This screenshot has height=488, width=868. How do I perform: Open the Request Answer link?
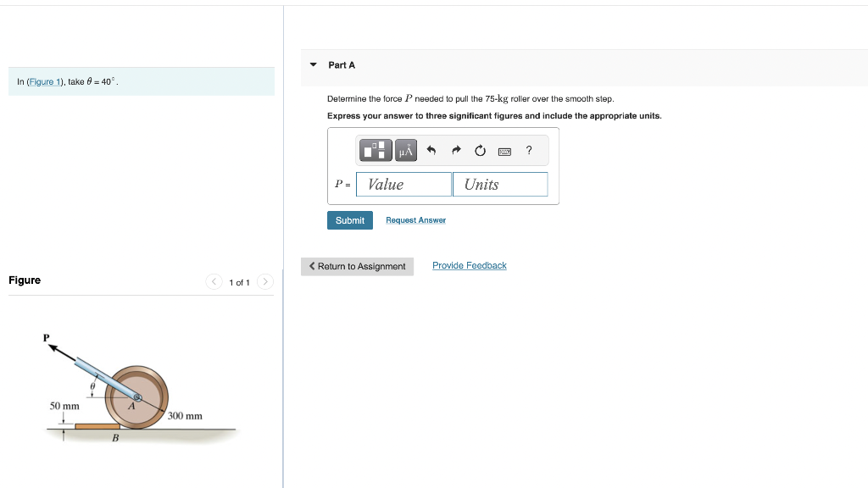point(415,219)
